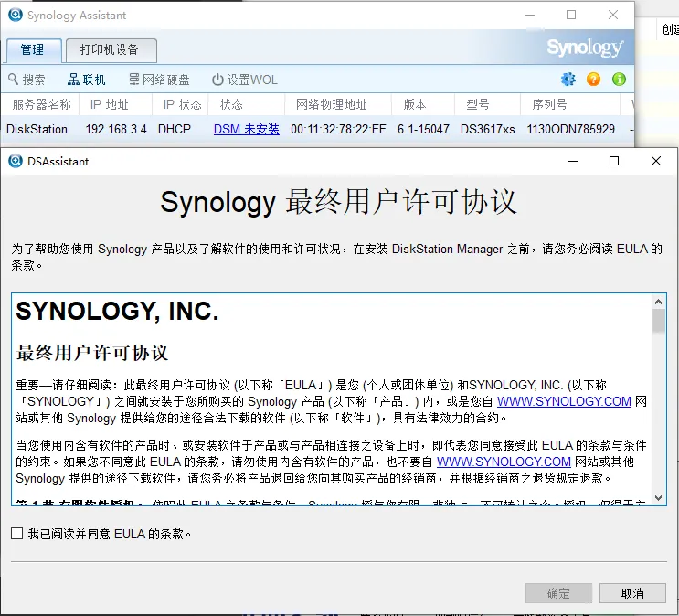The width and height of the screenshot is (679, 616).
Task: Click the green info icon
Action: click(x=619, y=80)
